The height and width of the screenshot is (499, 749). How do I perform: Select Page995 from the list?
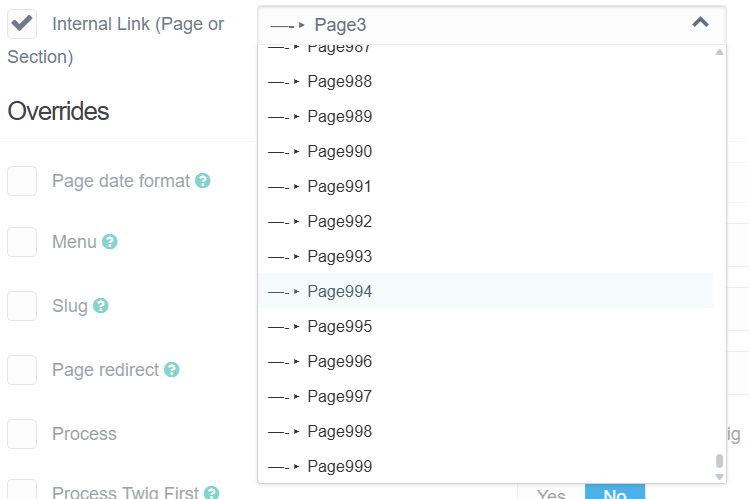click(485, 326)
